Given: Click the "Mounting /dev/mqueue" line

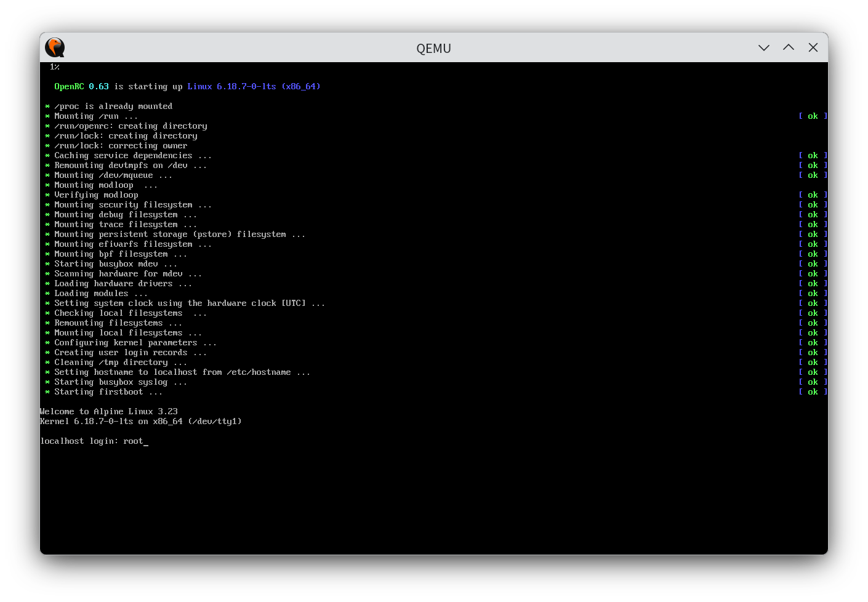Looking at the screenshot, I should coord(113,175).
